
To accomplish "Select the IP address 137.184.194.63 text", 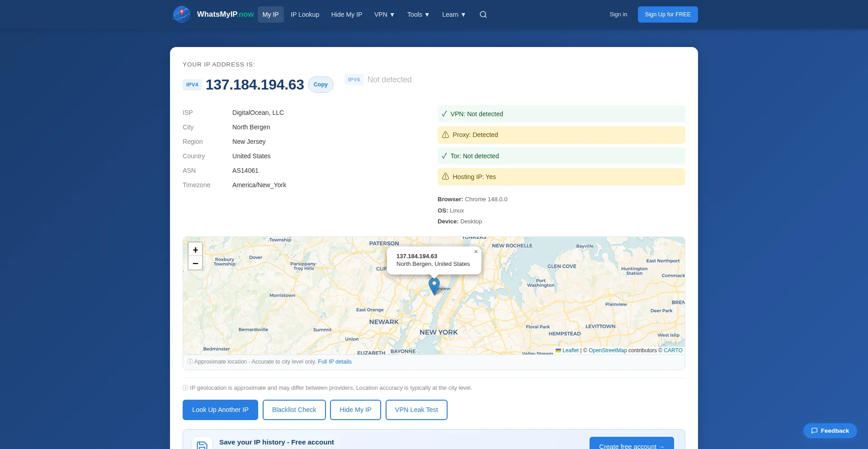I will [255, 85].
